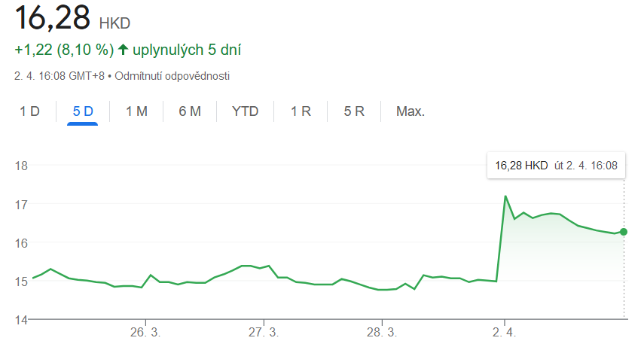Show the YTD chart range

tap(245, 111)
